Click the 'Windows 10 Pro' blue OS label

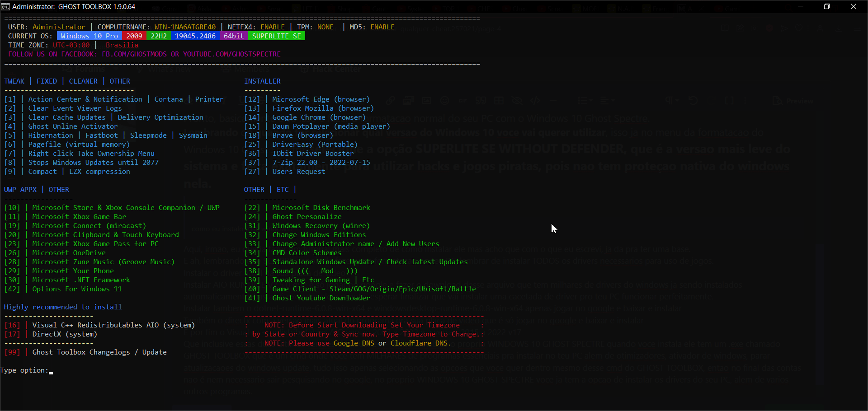[89, 36]
